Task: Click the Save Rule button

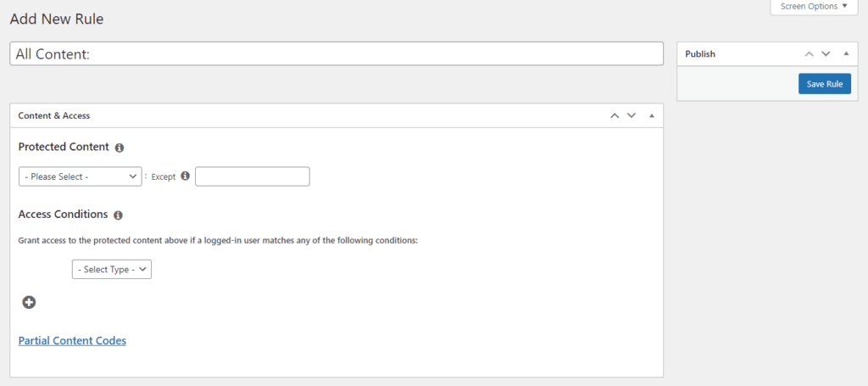Action: [x=824, y=84]
